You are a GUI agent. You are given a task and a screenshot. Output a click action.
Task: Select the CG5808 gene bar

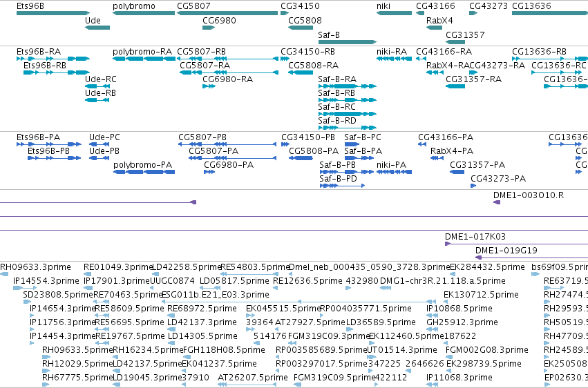point(301,28)
